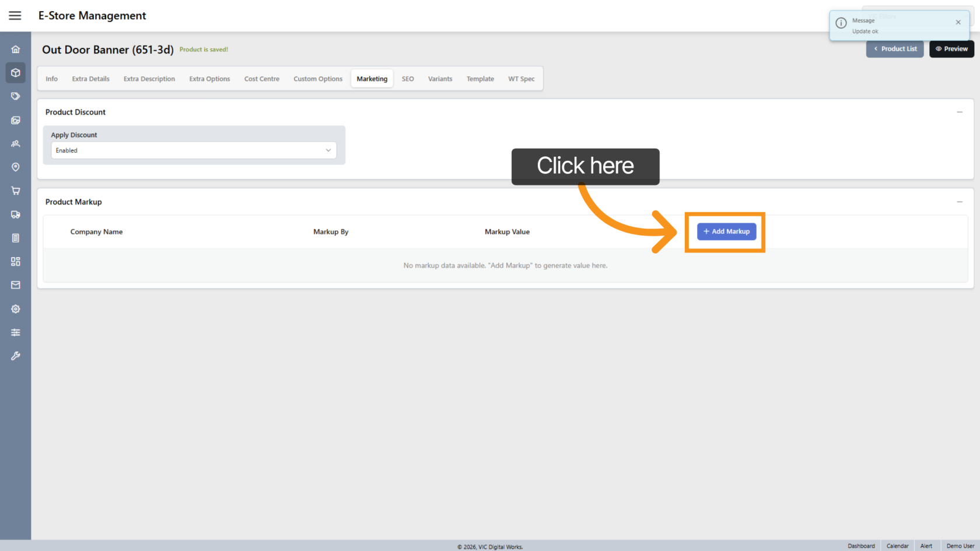
Task: Open the Variants tab
Action: [x=440, y=79]
